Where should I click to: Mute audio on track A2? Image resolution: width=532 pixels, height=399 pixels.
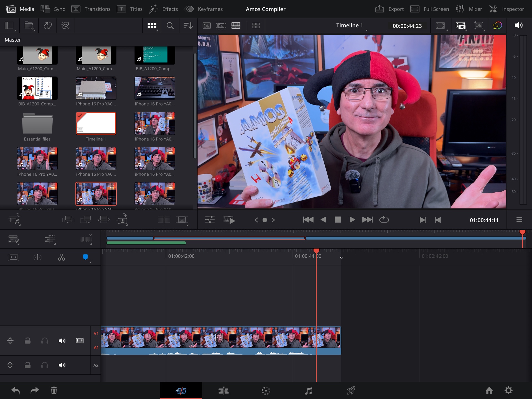(x=62, y=365)
